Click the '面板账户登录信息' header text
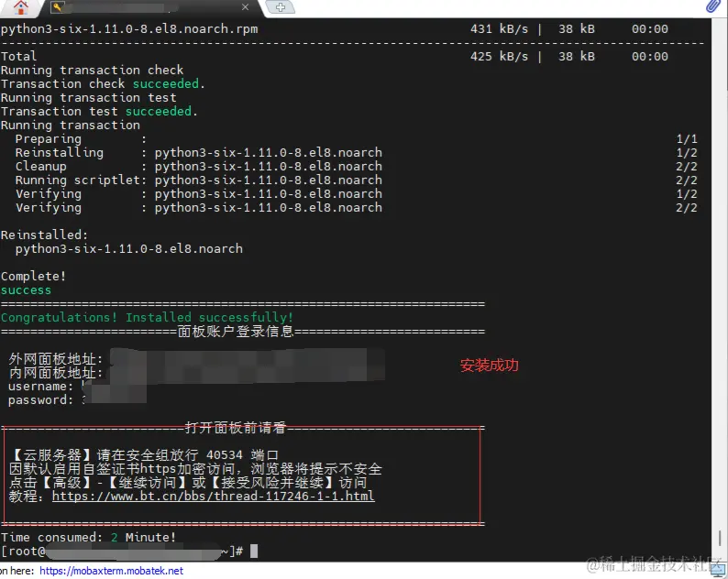The height and width of the screenshot is (579, 728). [x=236, y=332]
